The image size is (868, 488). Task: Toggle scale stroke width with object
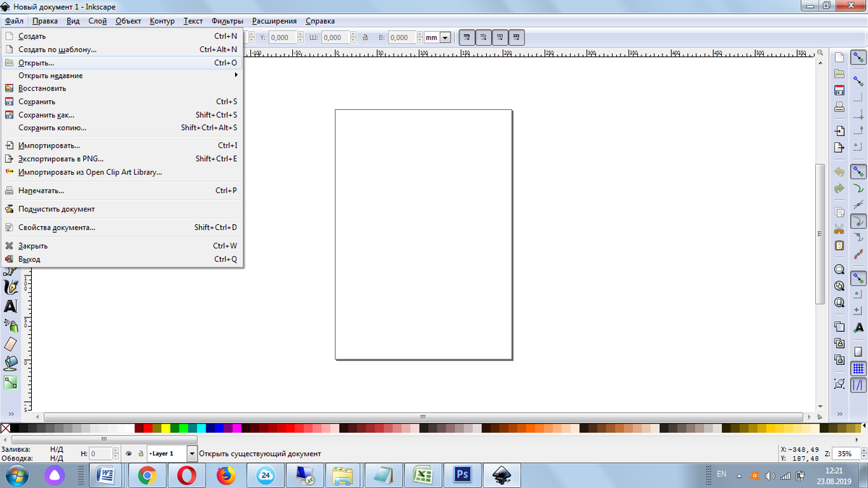(467, 37)
